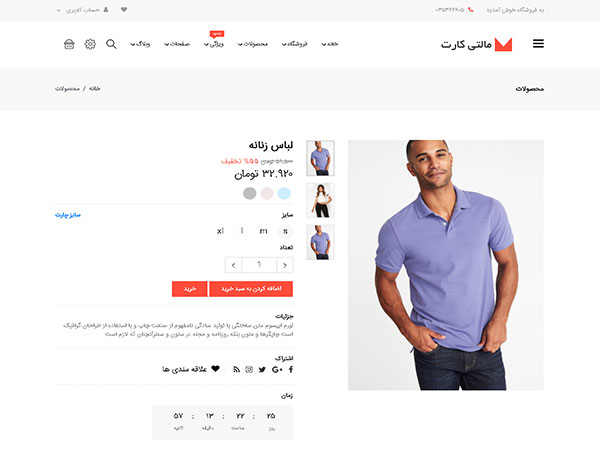Expand the فروشگاه navigation dropdown
600x450 pixels.
(x=295, y=44)
